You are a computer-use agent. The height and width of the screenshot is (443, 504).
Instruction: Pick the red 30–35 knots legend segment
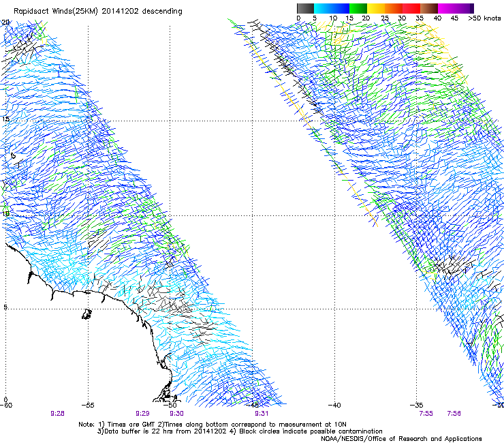point(411,8)
